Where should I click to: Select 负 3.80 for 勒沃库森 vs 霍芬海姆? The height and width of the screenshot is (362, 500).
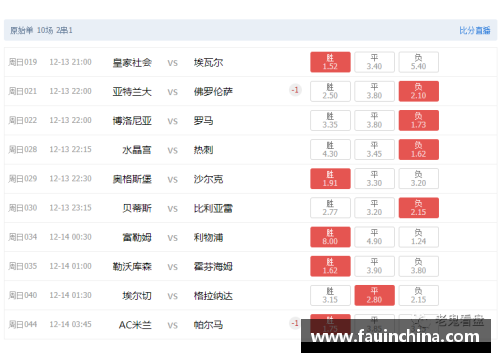tap(419, 266)
